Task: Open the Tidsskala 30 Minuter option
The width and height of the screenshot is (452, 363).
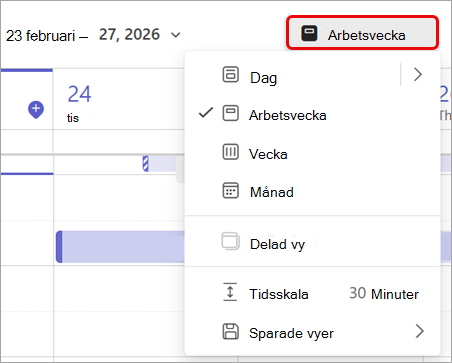Action: tap(313, 294)
